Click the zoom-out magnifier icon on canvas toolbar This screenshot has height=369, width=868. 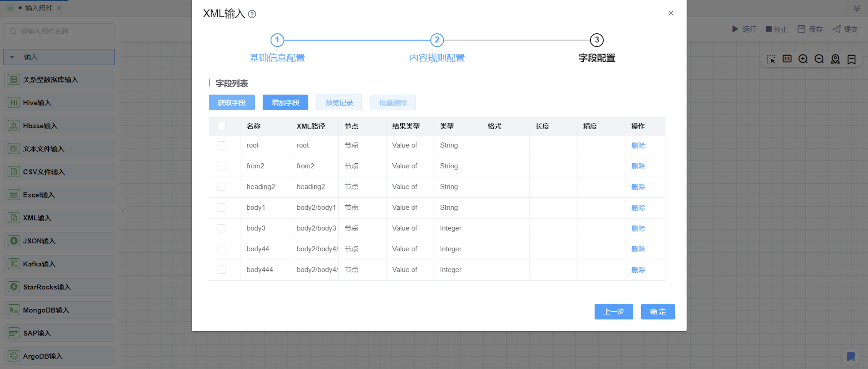(819, 59)
